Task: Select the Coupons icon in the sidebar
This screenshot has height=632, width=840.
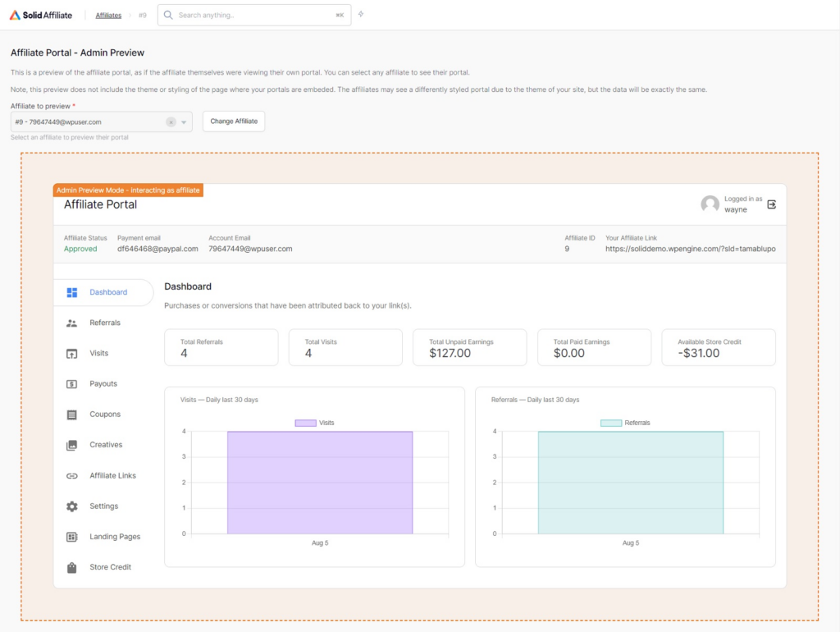Action: pyautogui.click(x=71, y=414)
